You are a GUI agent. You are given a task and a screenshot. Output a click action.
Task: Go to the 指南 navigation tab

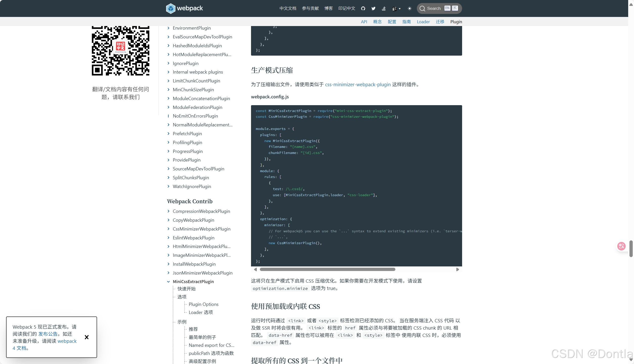coord(406,22)
